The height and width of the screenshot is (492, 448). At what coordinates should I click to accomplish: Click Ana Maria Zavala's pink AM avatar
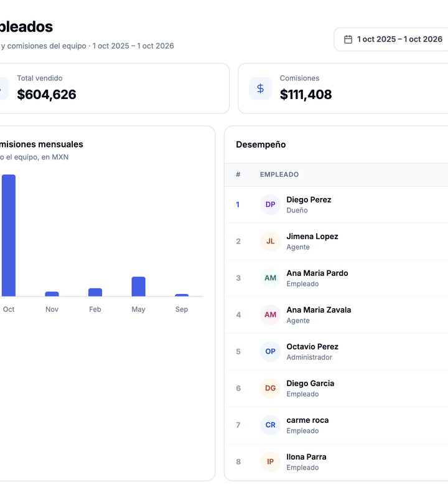[270, 315]
